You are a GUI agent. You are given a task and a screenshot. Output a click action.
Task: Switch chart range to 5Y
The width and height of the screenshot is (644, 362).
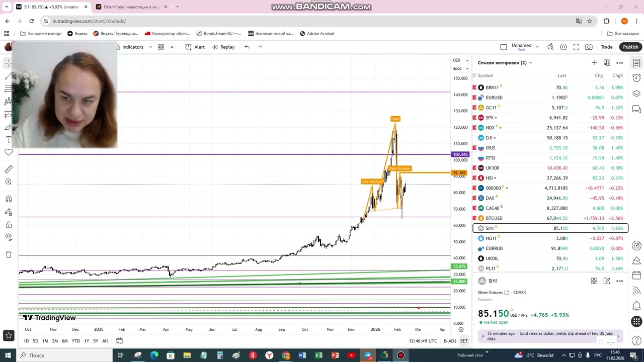96,341
